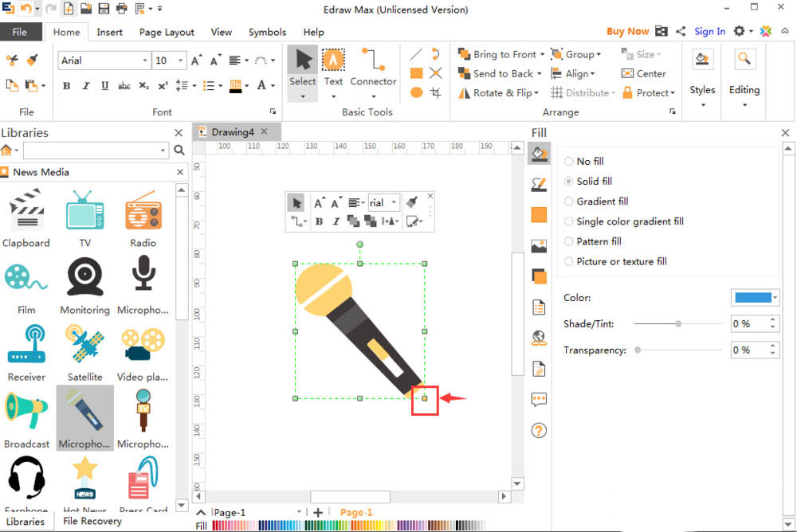The image size is (797, 532).
Task: Switch to the Symbols menu tab
Action: tap(267, 32)
